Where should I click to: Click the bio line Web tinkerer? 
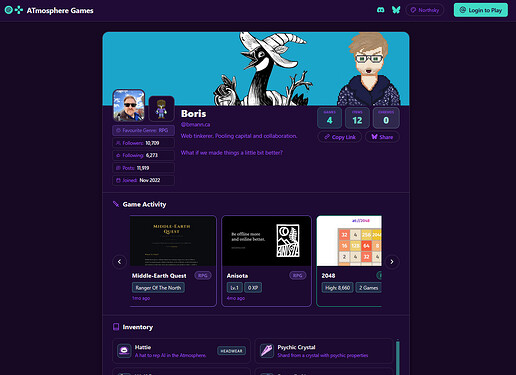click(x=239, y=136)
